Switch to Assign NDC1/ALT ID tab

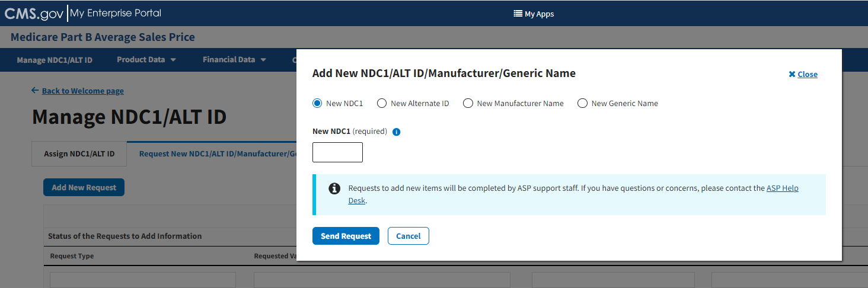pyautogui.click(x=79, y=154)
